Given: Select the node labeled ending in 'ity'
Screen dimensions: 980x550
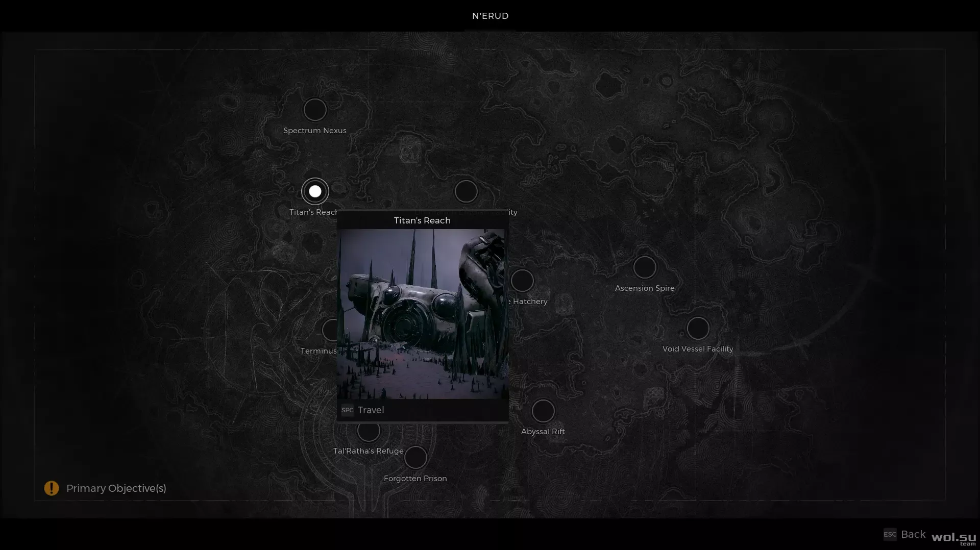Looking at the screenshot, I should click(x=466, y=191).
